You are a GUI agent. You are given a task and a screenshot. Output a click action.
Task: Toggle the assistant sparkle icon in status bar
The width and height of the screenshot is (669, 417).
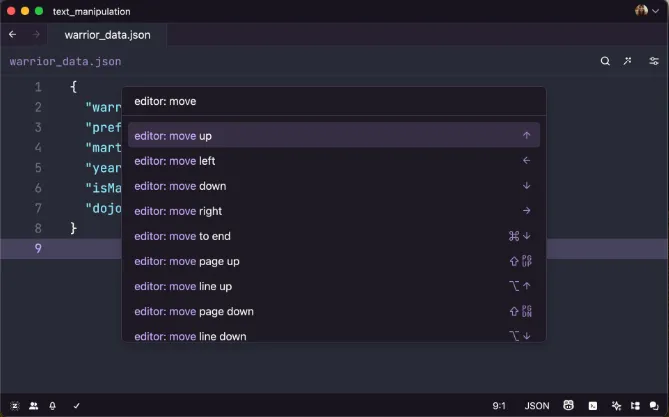click(616, 405)
